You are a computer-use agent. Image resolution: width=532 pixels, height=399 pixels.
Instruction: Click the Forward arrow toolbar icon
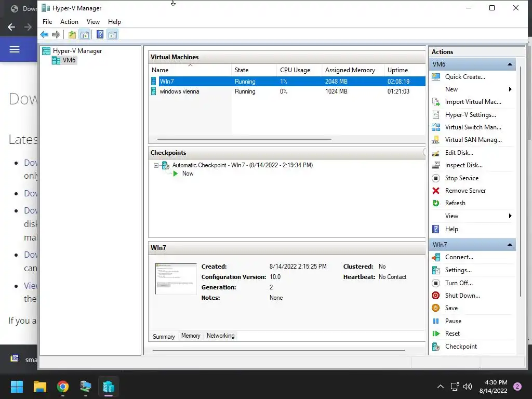(x=56, y=34)
